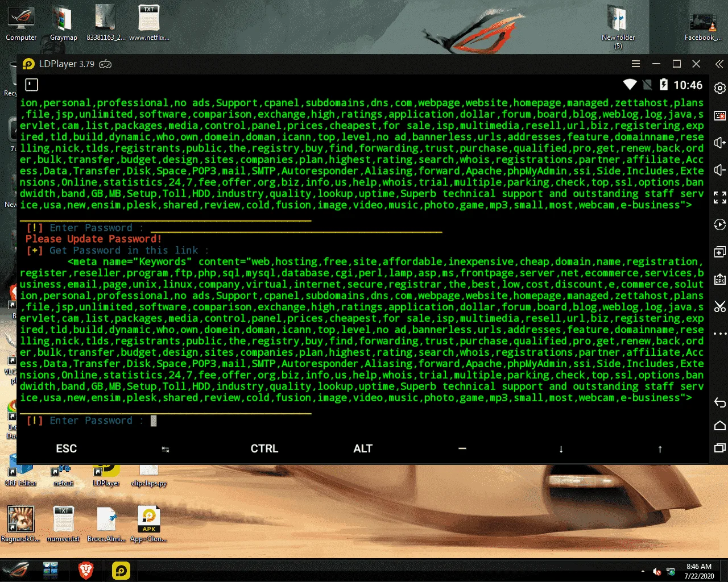Click the window switcher icon in taskbar
This screenshot has width=728, height=582.
tap(51, 570)
